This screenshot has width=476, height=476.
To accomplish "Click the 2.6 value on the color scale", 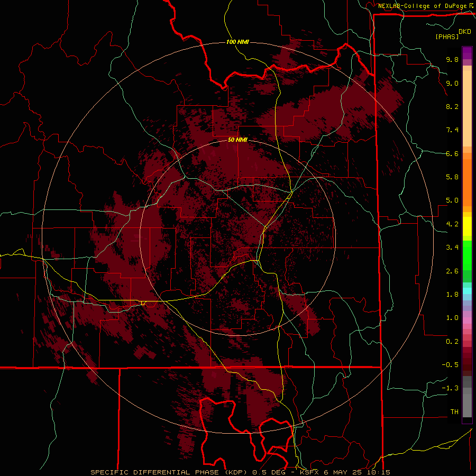I will point(452,271).
